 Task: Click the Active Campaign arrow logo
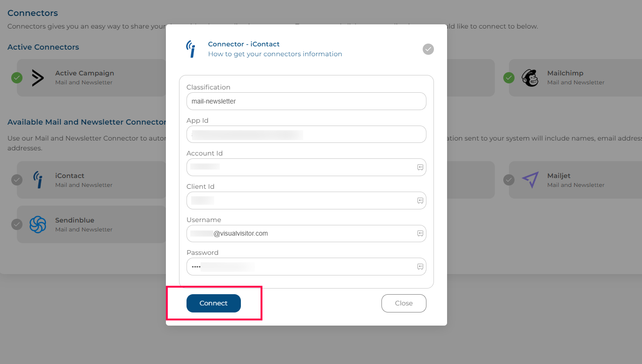38,78
